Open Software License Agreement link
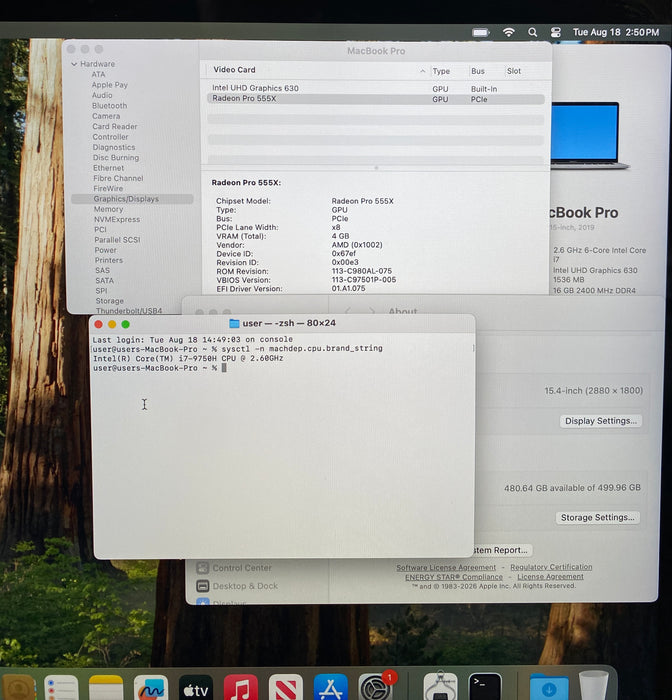Screen dimensions: 672x700 [446, 567]
